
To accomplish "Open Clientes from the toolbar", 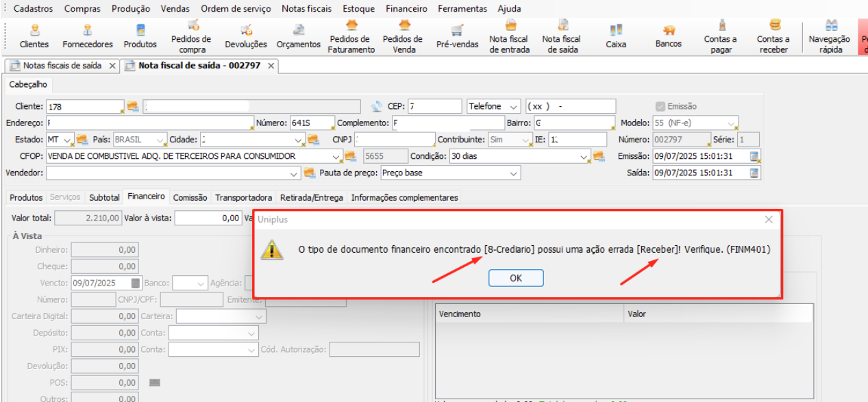I will (34, 36).
